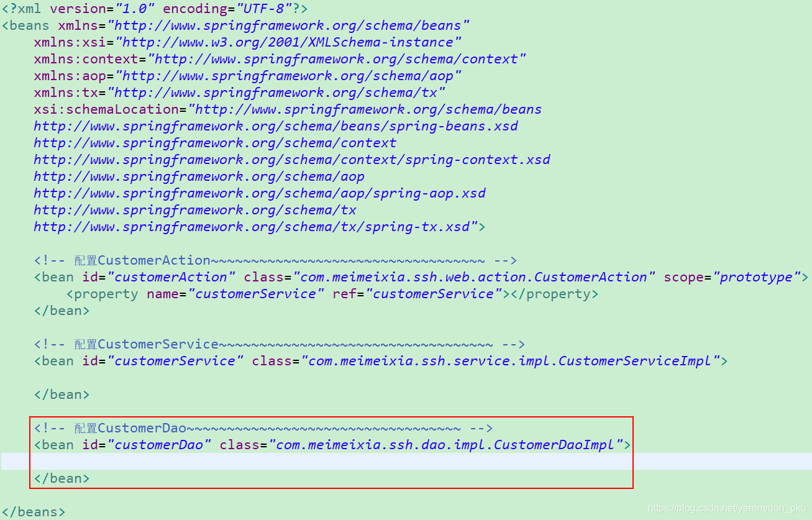Click the xmlns:tx namespace value
Image resolution: width=812 pixels, height=520 pixels.
coord(276,93)
